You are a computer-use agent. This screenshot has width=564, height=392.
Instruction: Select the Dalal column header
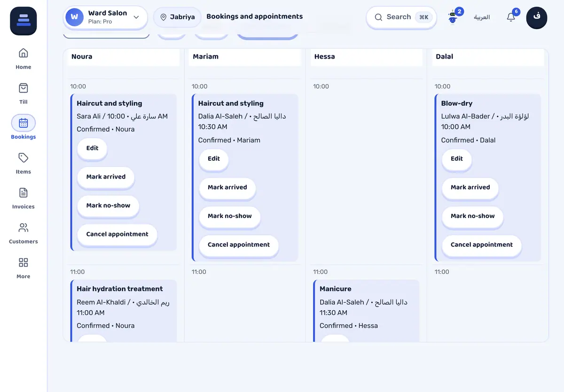click(487, 57)
